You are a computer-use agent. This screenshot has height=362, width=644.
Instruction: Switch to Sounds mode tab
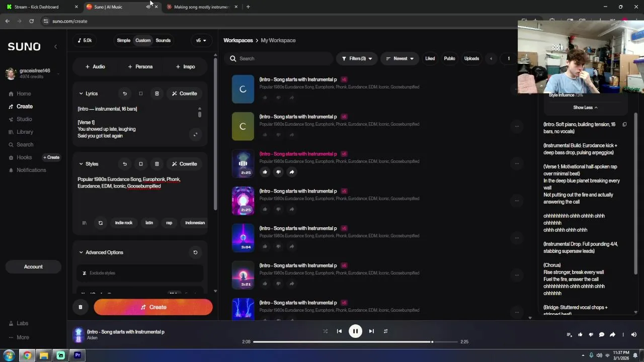pos(163,40)
